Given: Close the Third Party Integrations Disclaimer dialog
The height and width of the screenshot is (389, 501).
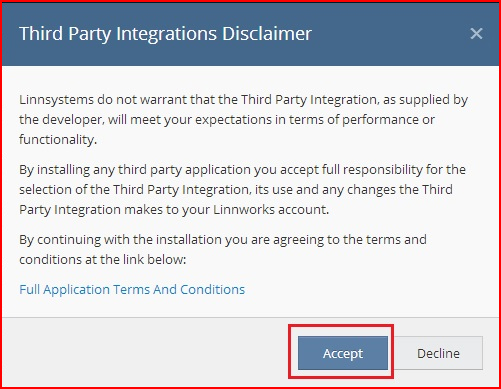Looking at the screenshot, I should 476,33.
